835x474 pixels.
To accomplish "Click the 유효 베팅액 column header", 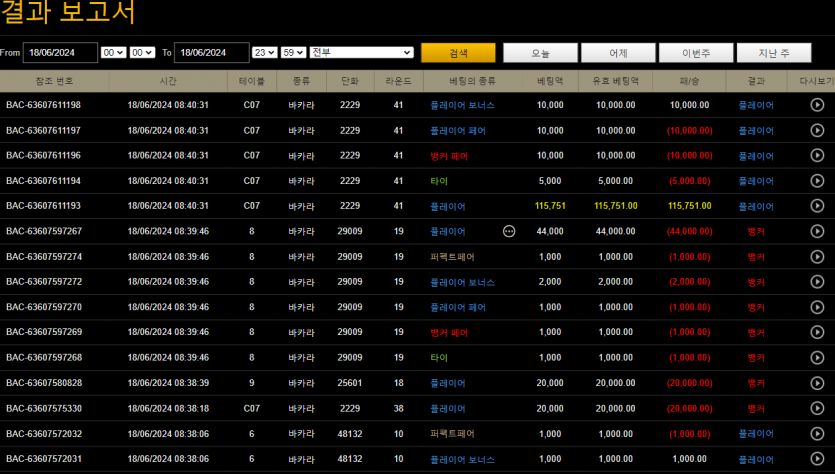I will pos(615,81).
